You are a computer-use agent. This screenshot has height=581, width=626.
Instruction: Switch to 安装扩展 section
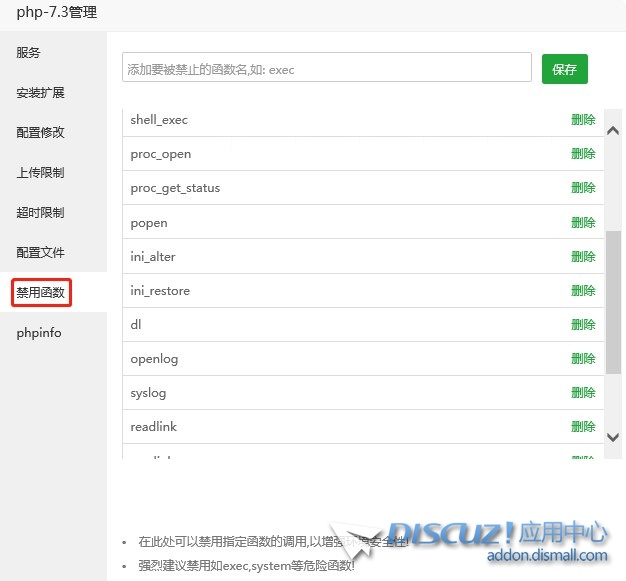[40, 93]
